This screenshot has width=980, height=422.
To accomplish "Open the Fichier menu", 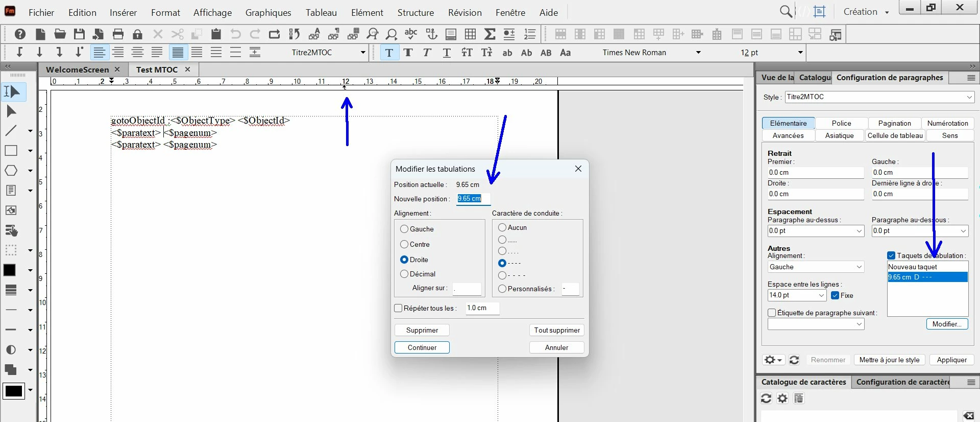I will [41, 12].
